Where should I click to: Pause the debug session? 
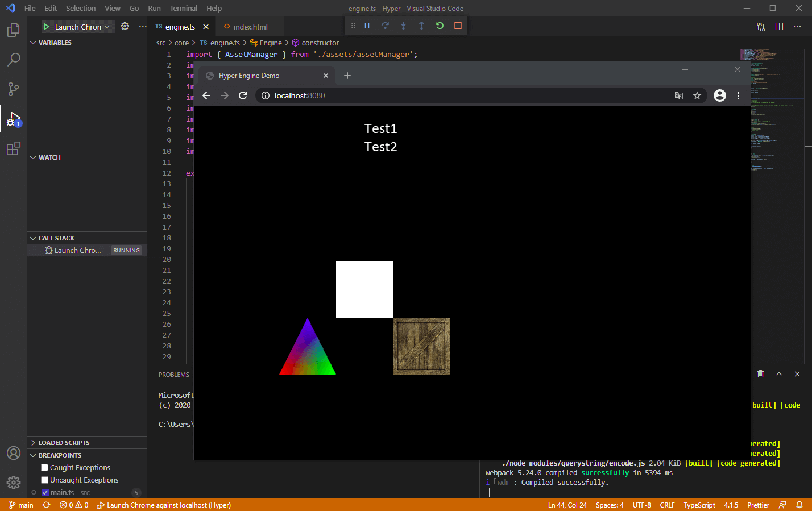[367, 26]
